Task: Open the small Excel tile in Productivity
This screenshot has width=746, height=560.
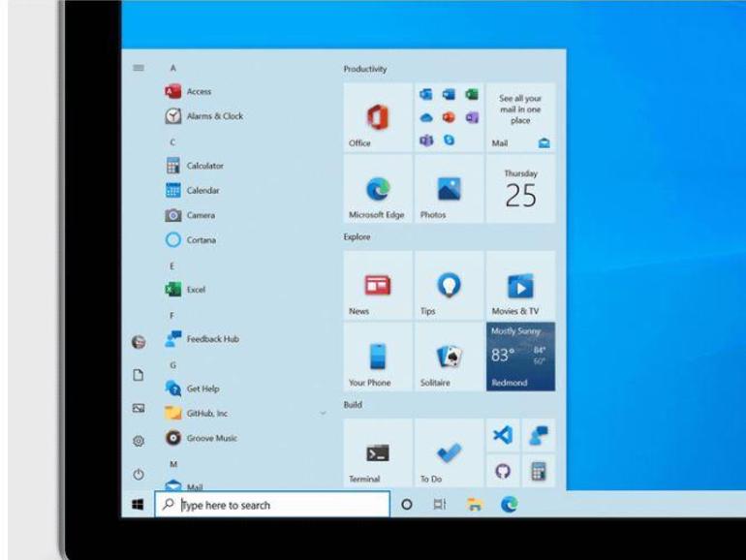Action: point(472,95)
